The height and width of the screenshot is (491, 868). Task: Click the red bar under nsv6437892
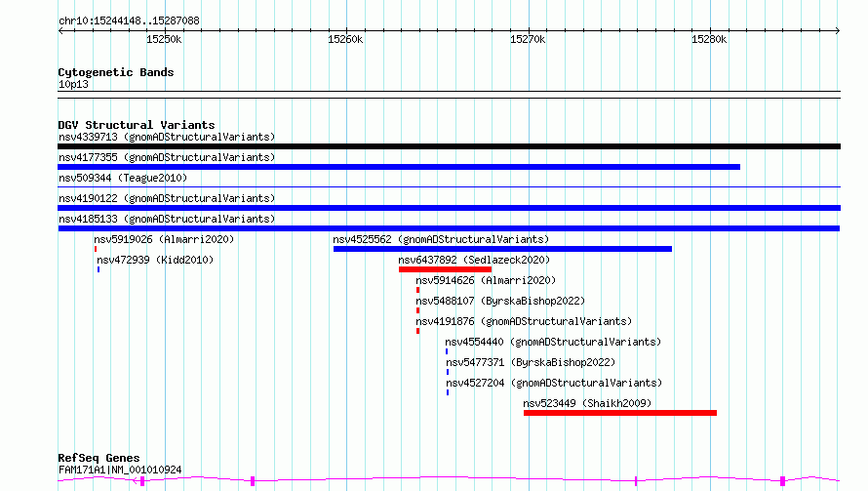[445, 269]
